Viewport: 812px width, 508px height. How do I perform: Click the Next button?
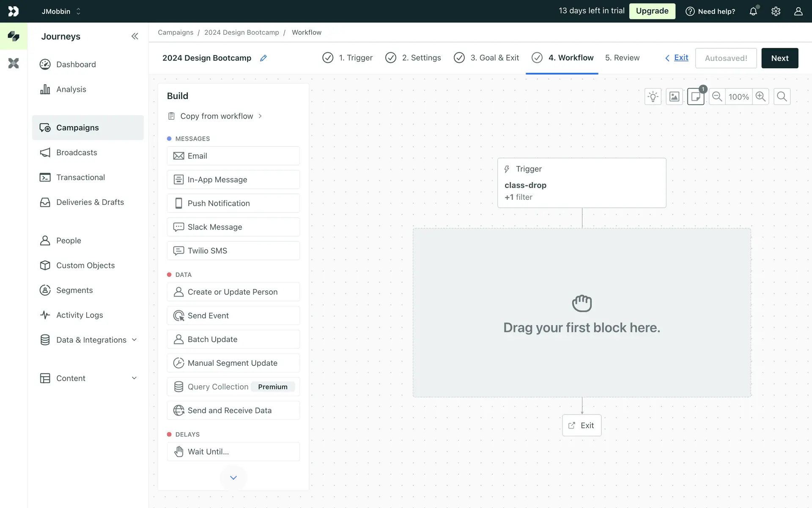point(779,58)
